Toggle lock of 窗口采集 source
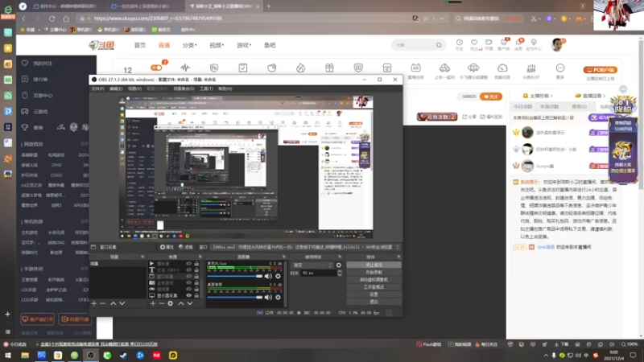This screenshot has width=644, height=362. (196, 276)
